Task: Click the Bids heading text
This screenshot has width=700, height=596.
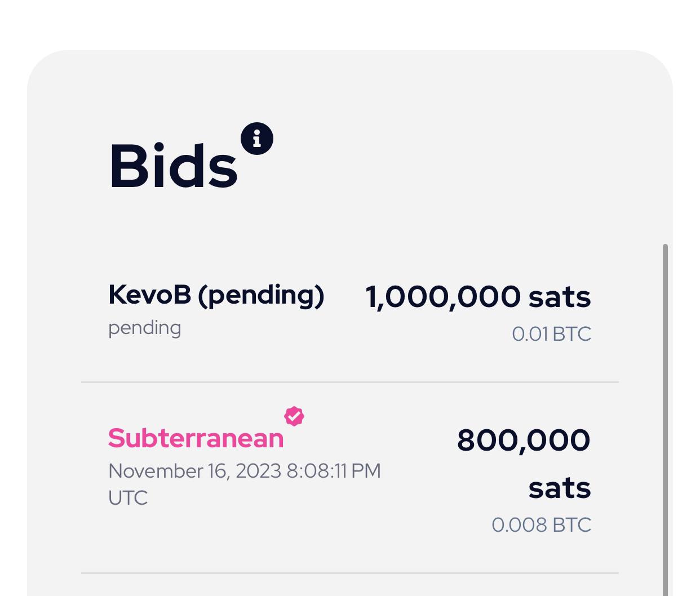Action: [x=173, y=166]
